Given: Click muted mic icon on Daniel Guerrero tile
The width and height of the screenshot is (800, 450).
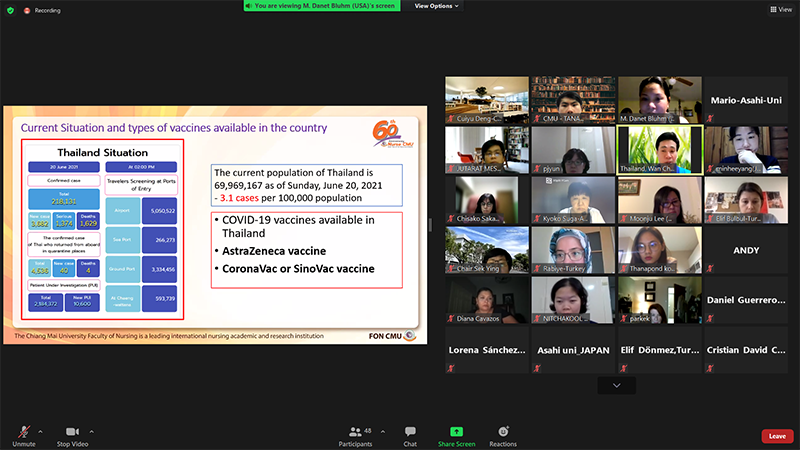Looking at the screenshot, I should coord(710,318).
